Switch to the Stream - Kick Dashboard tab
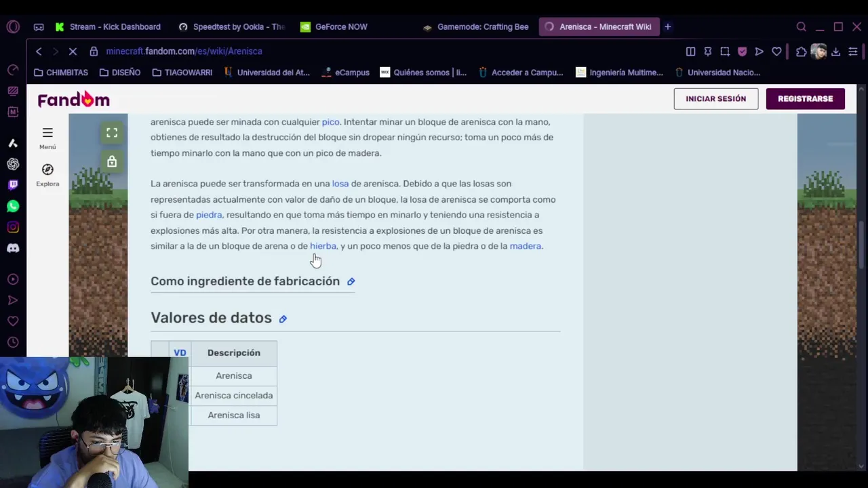868x488 pixels. pos(107,27)
